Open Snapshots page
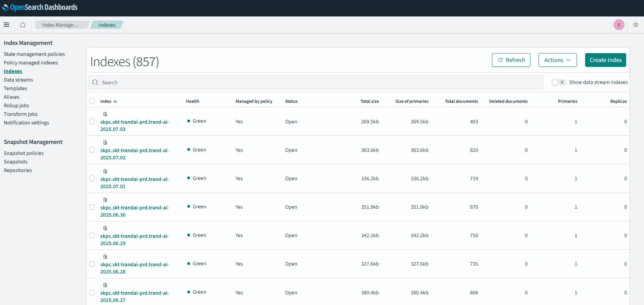Image resolution: width=644 pixels, height=305 pixels. coord(15,162)
